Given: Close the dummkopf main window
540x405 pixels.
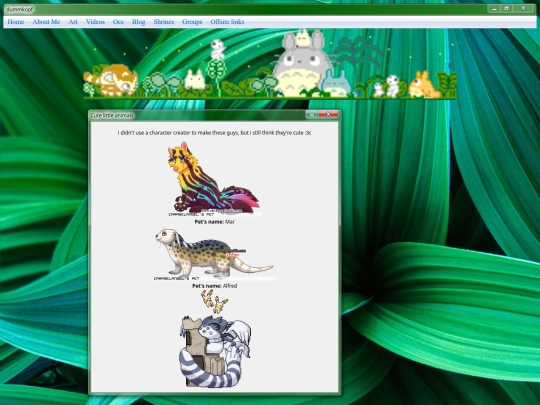Looking at the screenshot, I should [x=523, y=9].
